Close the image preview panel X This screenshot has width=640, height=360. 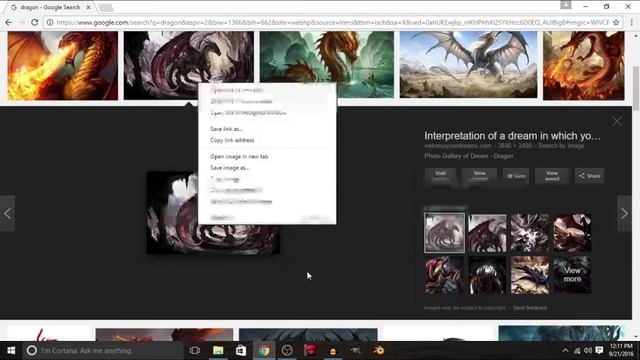point(617,121)
